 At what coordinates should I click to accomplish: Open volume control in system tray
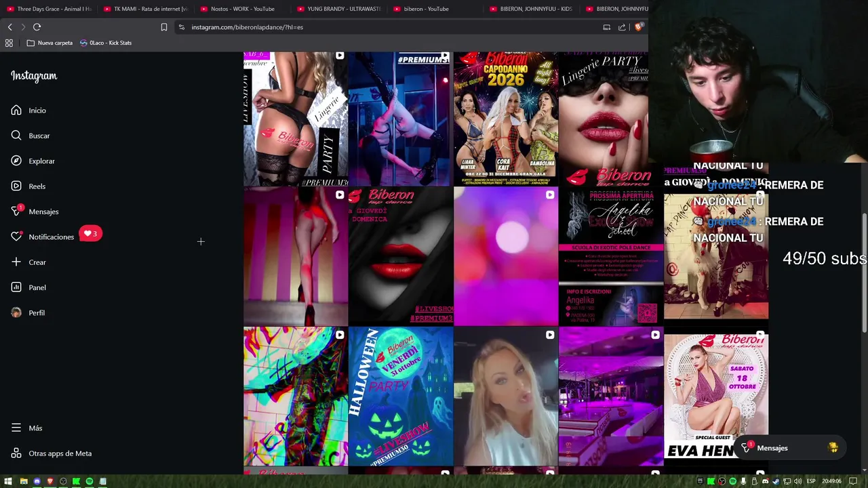click(x=798, y=481)
